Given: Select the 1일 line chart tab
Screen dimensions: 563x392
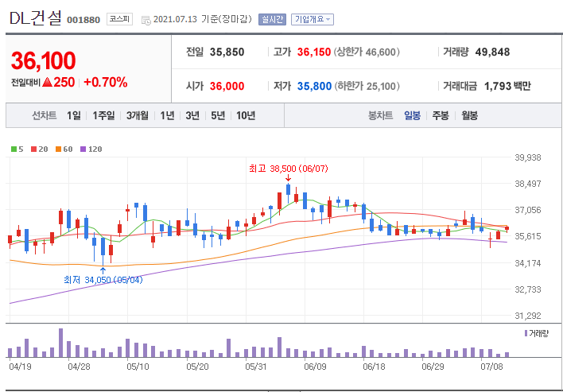Looking at the screenshot, I should point(74,115).
